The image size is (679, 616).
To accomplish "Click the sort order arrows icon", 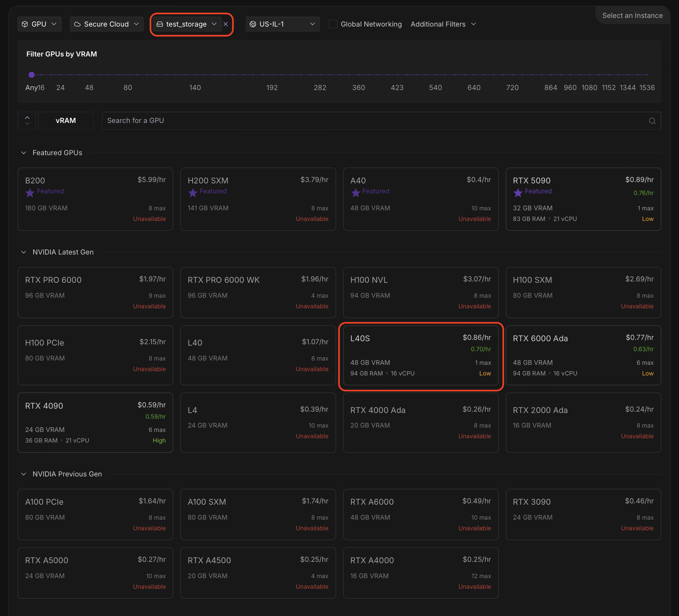I will (x=27, y=121).
